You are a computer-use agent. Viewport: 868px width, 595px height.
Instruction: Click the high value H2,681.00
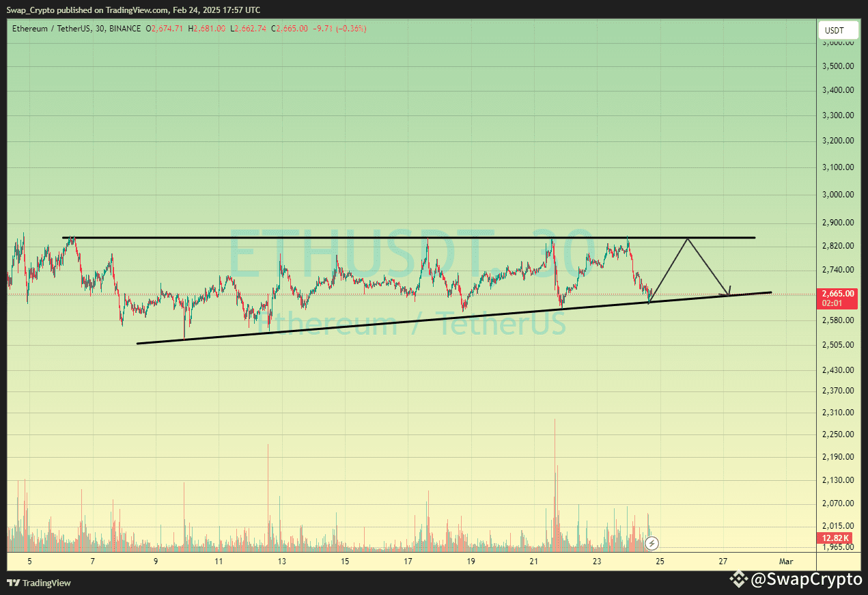point(208,29)
